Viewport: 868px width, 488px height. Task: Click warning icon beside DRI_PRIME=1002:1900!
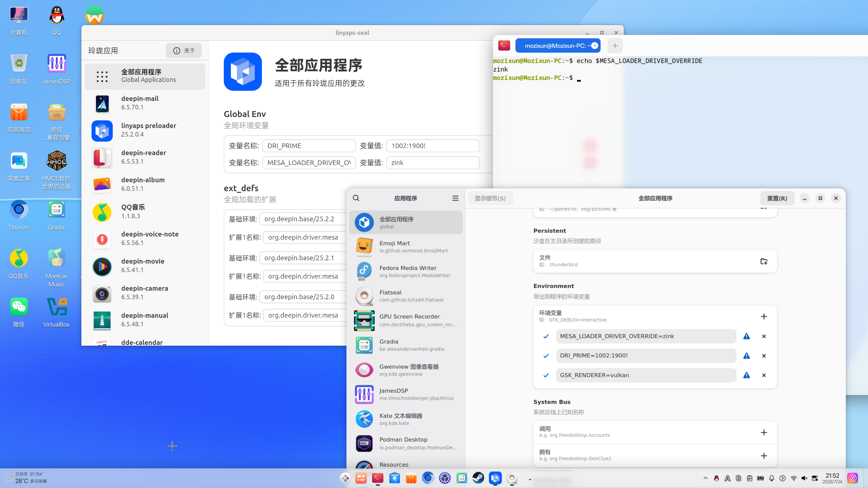pyautogui.click(x=747, y=356)
